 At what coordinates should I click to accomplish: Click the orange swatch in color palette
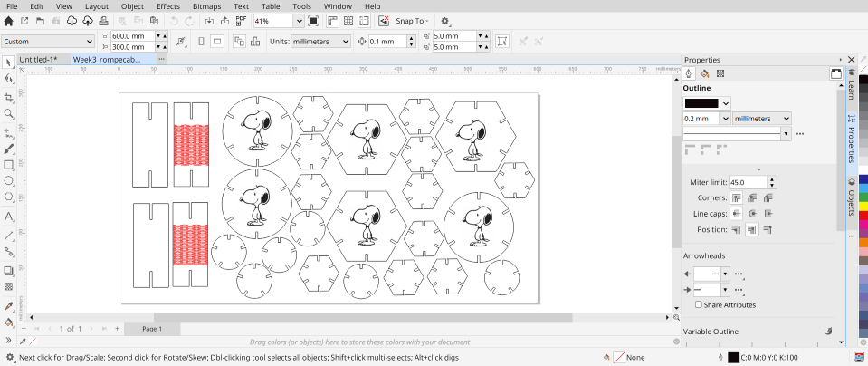pos(863,243)
